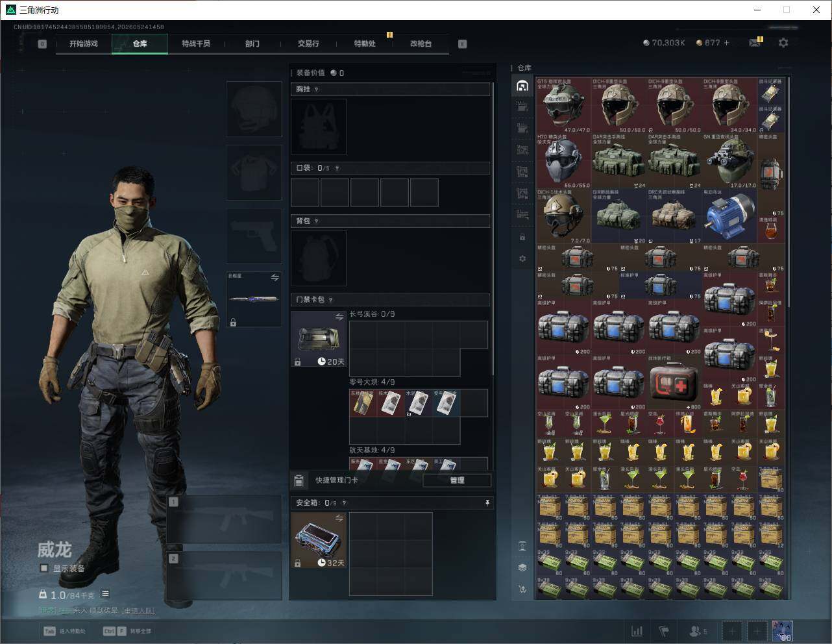Open the 特勤处 tab
The height and width of the screenshot is (644, 832).
pyautogui.click(x=365, y=43)
